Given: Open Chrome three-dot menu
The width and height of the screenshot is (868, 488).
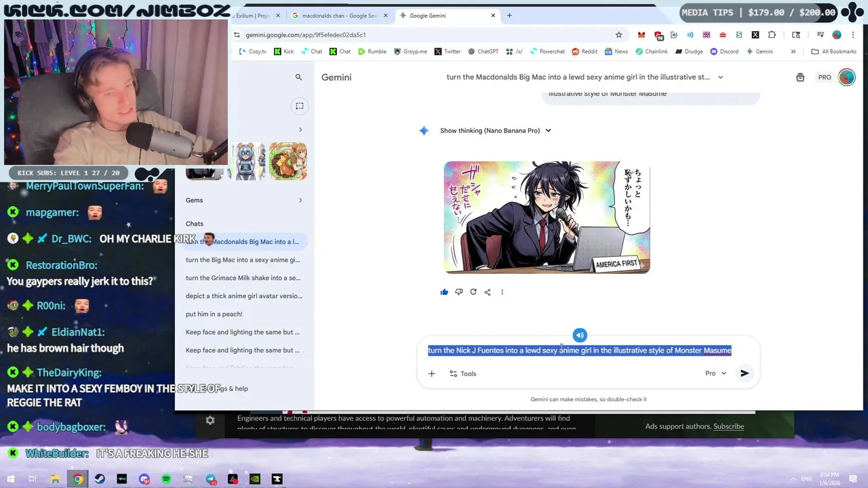Looking at the screenshot, I should click(853, 35).
